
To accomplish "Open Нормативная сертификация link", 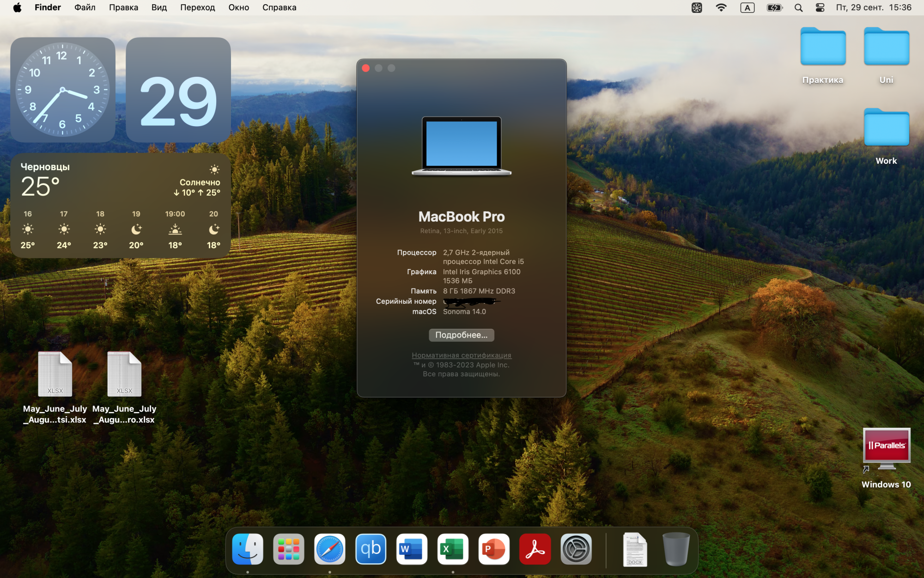I will click(461, 355).
